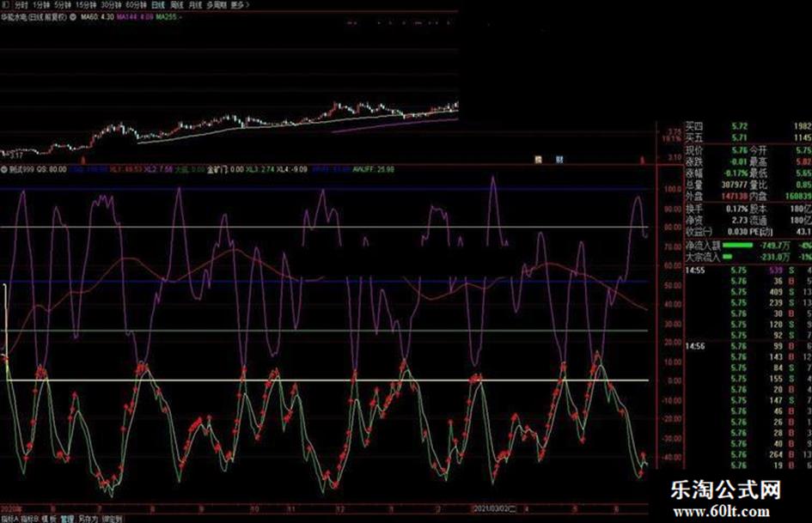Click the AVUFF 25.98 indicator label
The image size is (812, 523).
coord(373,169)
